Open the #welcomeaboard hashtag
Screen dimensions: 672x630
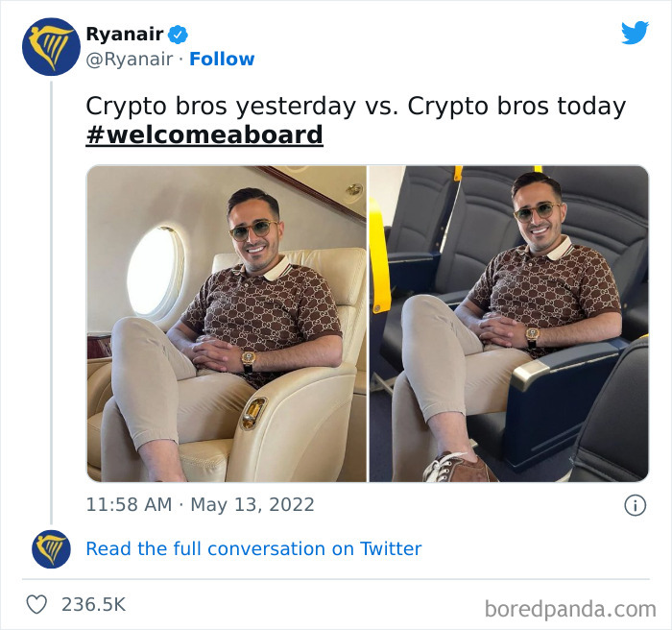204,134
